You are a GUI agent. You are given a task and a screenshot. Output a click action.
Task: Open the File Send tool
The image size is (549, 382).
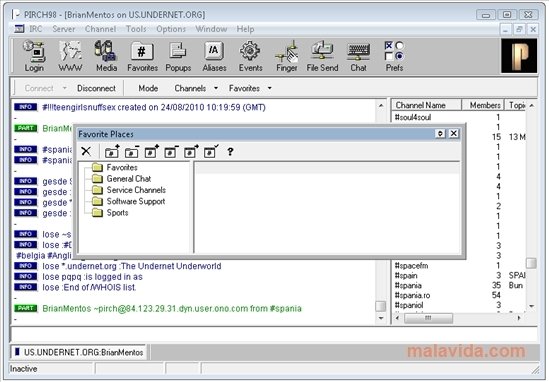pyautogui.click(x=322, y=56)
